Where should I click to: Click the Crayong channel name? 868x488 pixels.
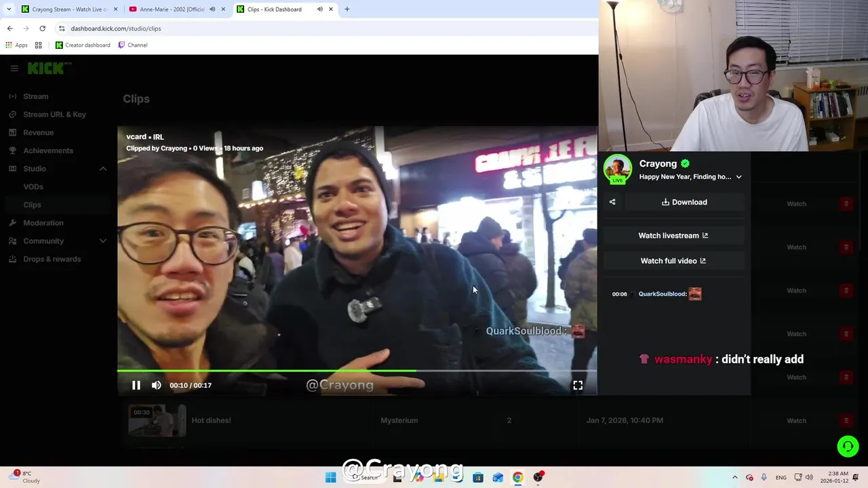[658, 163]
